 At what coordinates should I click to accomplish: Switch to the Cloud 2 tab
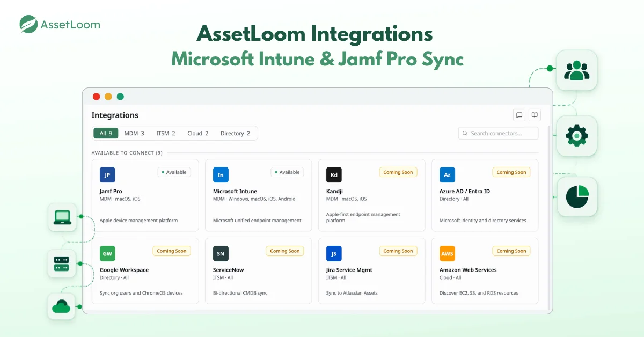tap(198, 133)
